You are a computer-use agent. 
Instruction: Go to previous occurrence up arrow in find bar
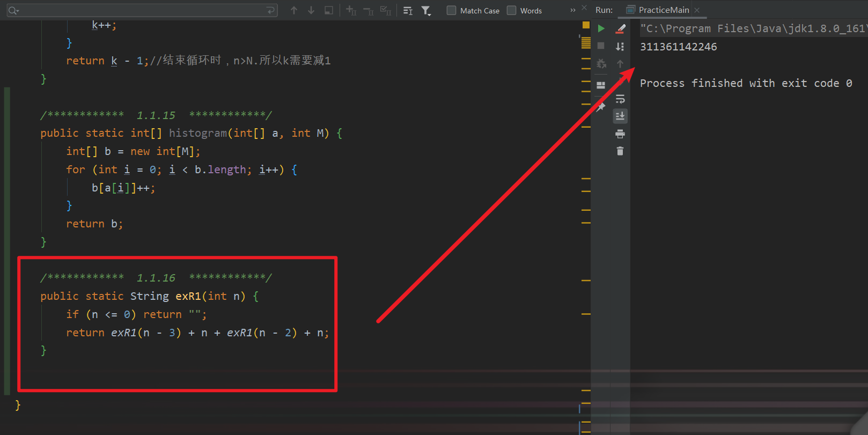coord(294,10)
